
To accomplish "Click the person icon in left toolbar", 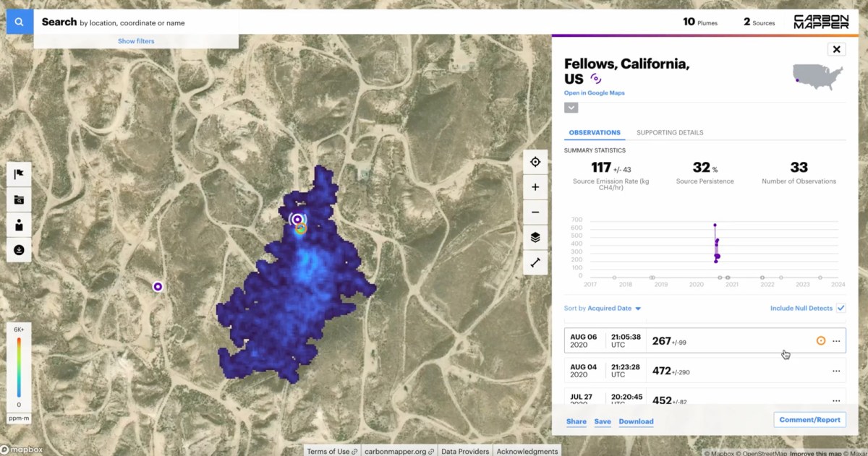I will 19,225.
